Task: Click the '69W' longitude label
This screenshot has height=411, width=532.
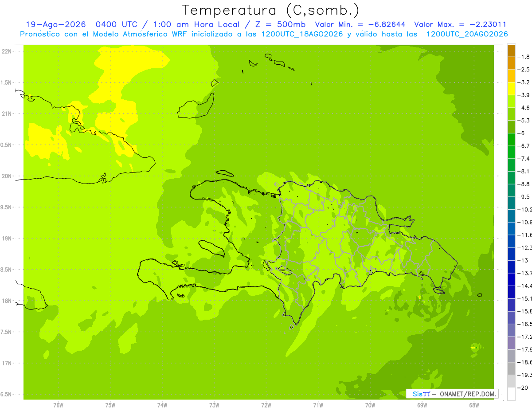Action: 422,405
